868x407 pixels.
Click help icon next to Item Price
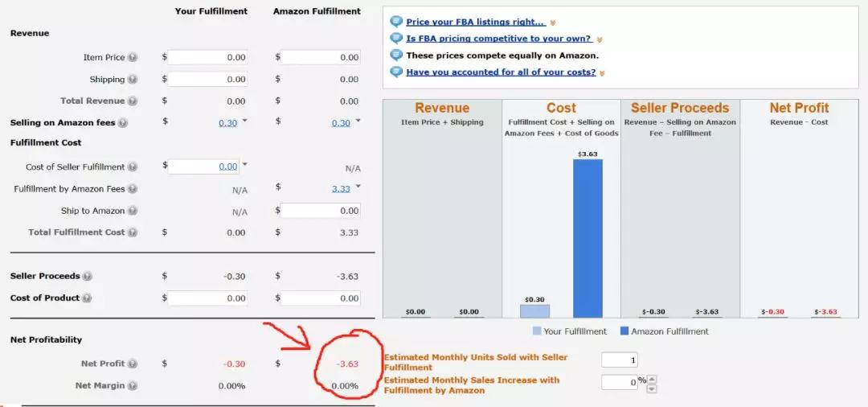click(133, 58)
